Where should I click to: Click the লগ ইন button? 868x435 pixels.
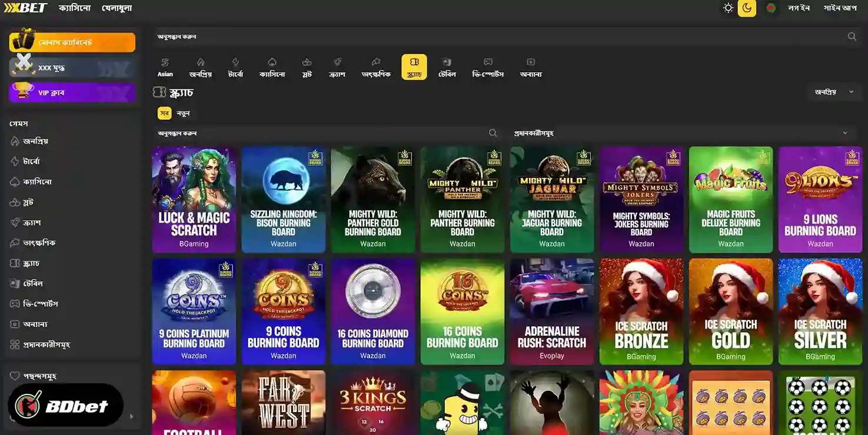(x=799, y=8)
